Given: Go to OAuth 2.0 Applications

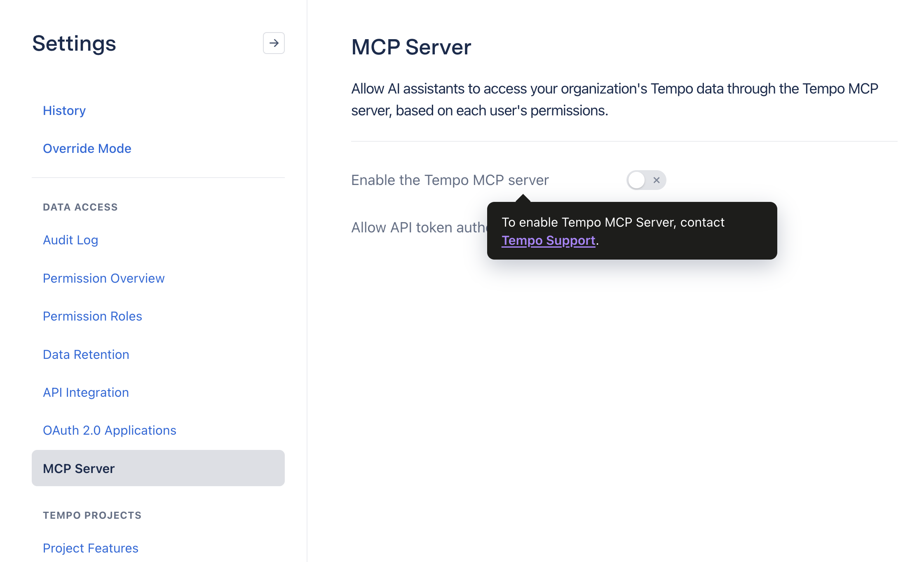Looking at the screenshot, I should [110, 430].
